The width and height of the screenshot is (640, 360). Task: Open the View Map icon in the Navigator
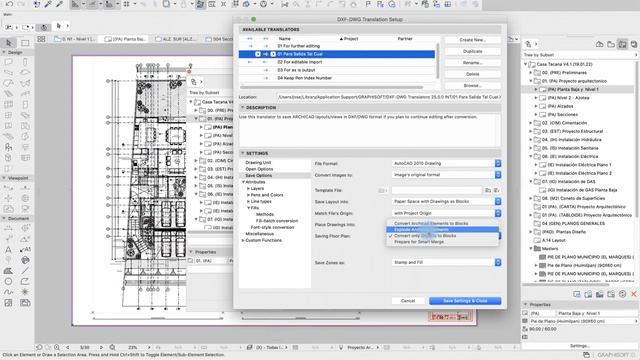(x=611, y=44)
